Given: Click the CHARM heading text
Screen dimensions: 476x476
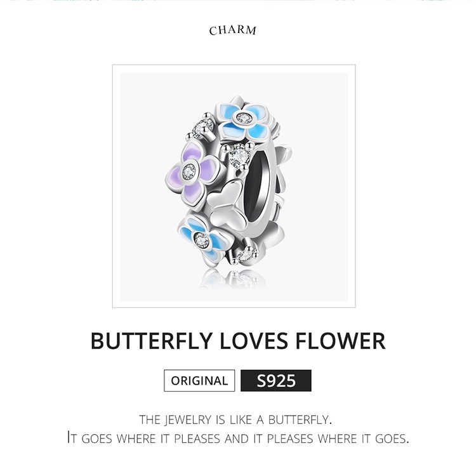Looking at the screenshot, I should click(x=232, y=30).
